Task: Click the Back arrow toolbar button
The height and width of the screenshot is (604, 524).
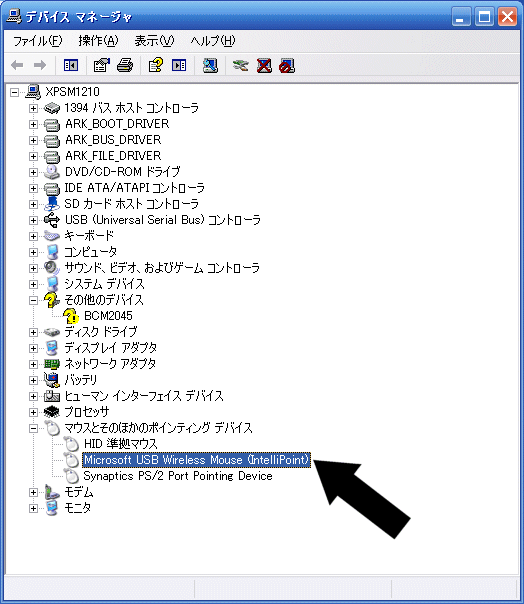Action: click(x=17, y=65)
